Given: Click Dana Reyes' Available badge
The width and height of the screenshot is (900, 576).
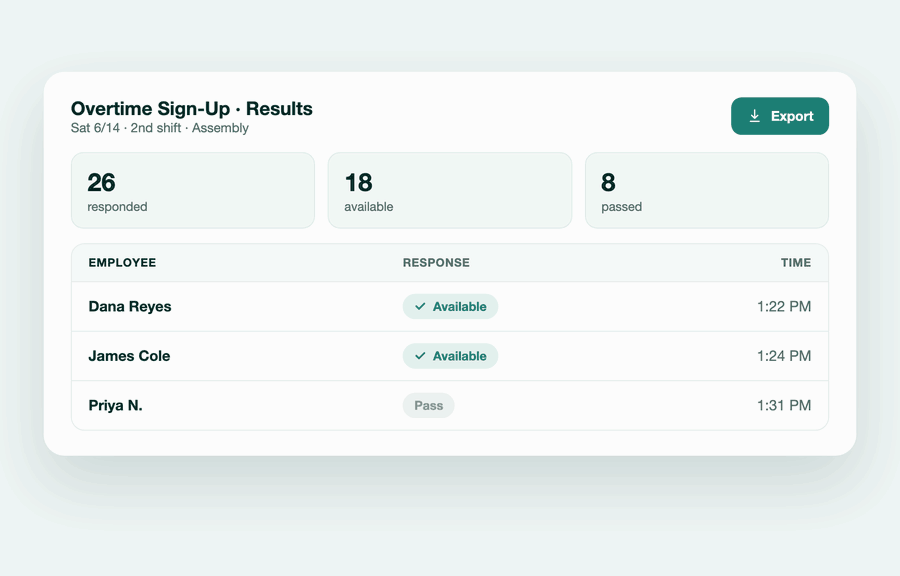Looking at the screenshot, I should tap(450, 306).
